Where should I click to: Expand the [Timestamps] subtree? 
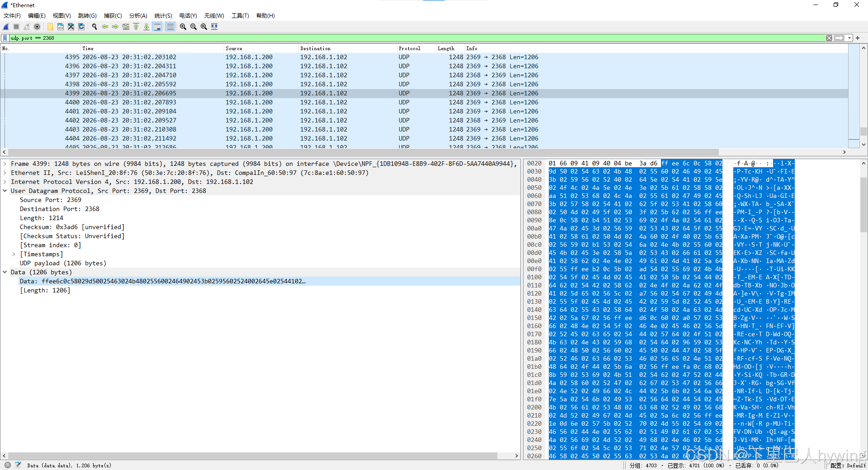[14, 254]
